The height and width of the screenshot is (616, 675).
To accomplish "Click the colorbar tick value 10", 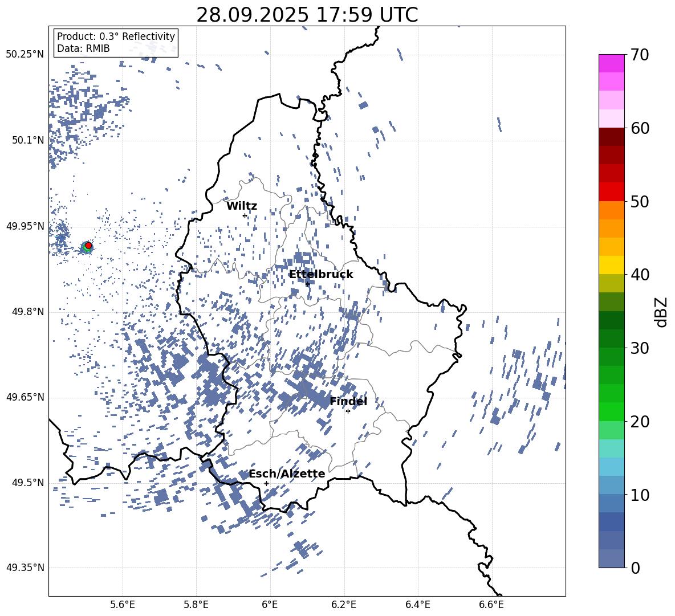I will pyautogui.click(x=640, y=495).
